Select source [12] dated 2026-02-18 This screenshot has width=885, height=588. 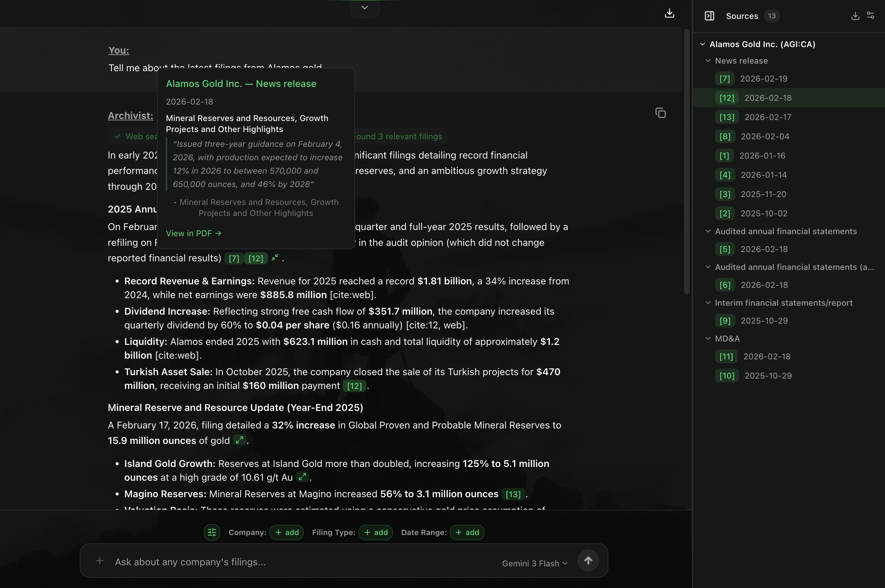[x=789, y=98]
